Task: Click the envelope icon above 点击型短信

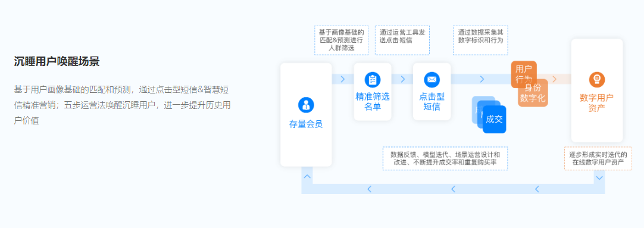Action: (x=432, y=79)
